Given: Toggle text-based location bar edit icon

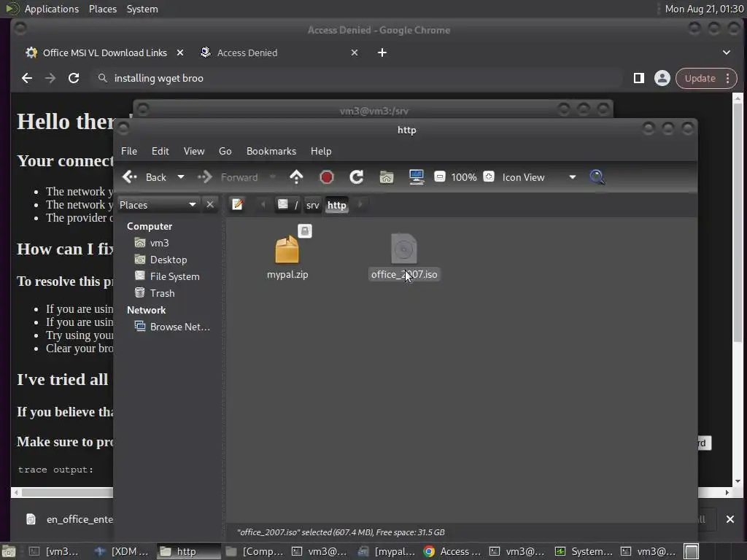Looking at the screenshot, I should 238,205.
